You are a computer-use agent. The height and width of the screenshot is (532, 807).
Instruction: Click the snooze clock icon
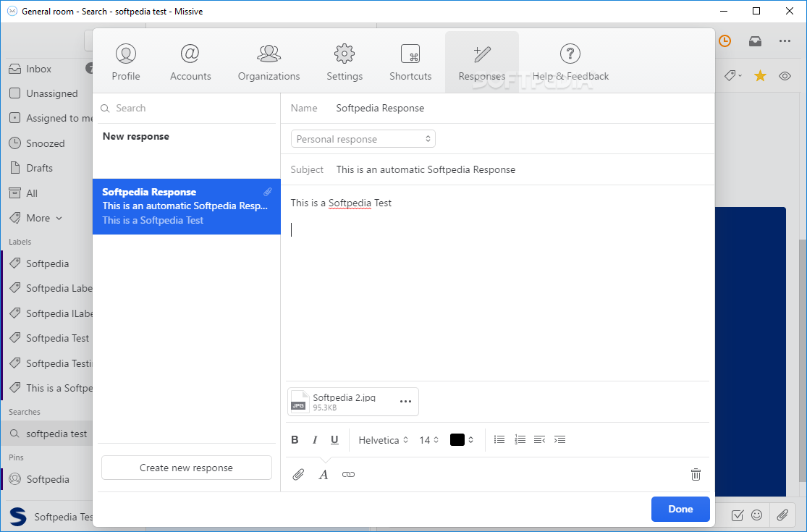(724, 41)
